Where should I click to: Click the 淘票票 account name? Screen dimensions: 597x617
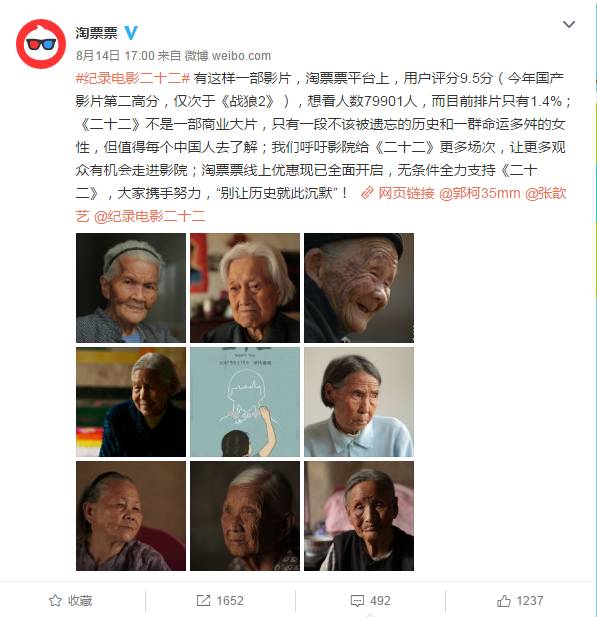[x=96, y=33]
